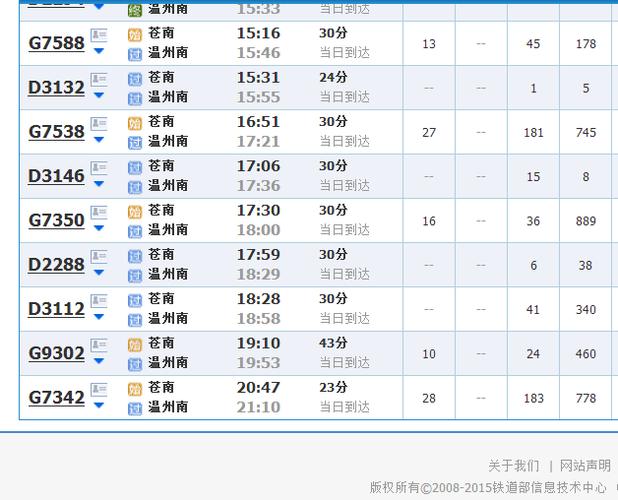
Task: Select seat count 460 in G9302 row
Action: pyautogui.click(x=586, y=354)
